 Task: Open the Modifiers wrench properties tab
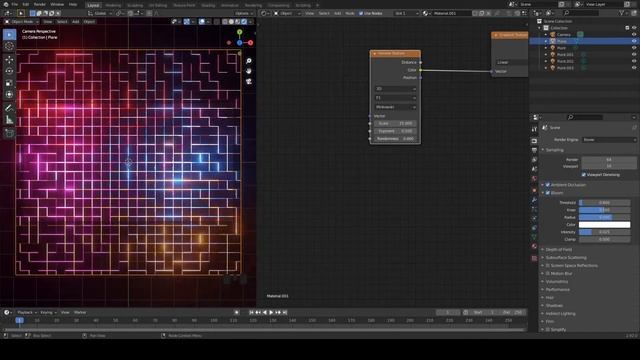[x=534, y=200]
